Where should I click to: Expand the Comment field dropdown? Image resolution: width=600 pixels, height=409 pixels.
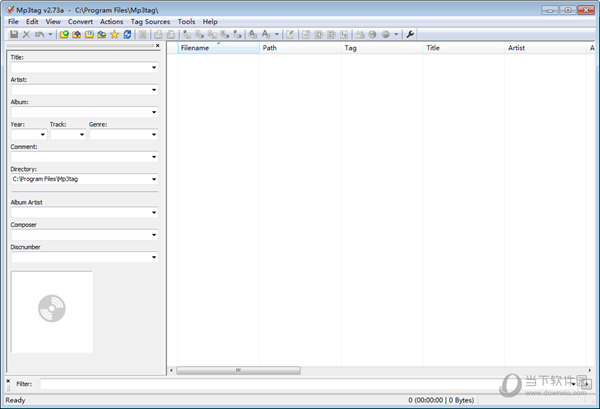(154, 157)
